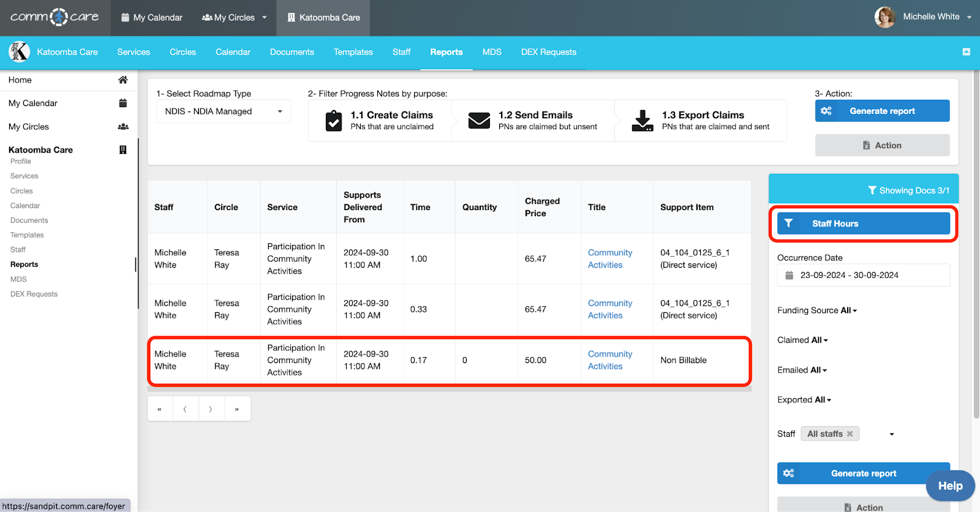Image resolution: width=980 pixels, height=512 pixels.
Task: Click the My Circles people icon in sidebar
Action: [123, 127]
